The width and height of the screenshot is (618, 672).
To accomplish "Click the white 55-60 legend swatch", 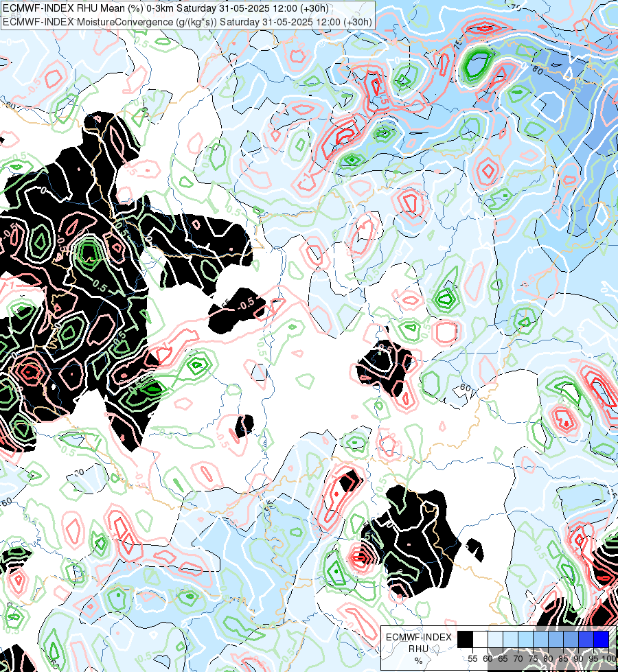I will pyautogui.click(x=481, y=640).
